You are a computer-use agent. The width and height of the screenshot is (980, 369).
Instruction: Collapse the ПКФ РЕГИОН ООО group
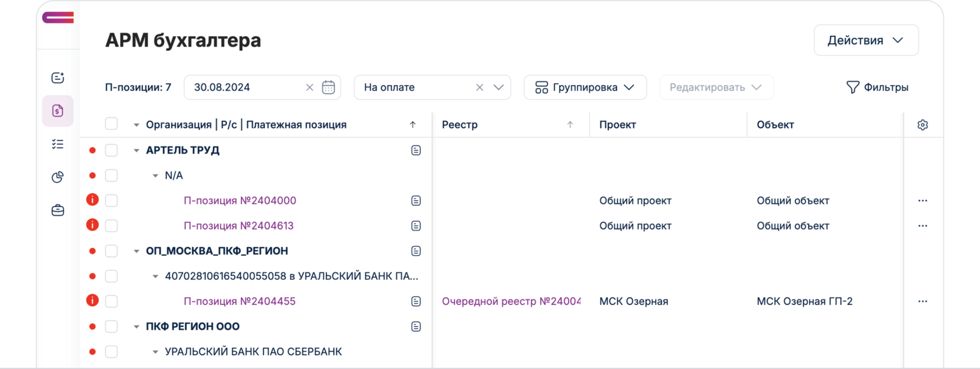click(x=136, y=327)
